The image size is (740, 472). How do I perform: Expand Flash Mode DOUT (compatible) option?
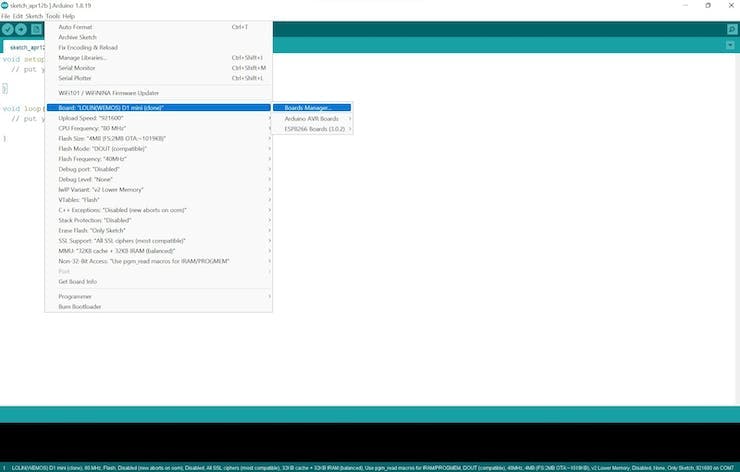159,149
